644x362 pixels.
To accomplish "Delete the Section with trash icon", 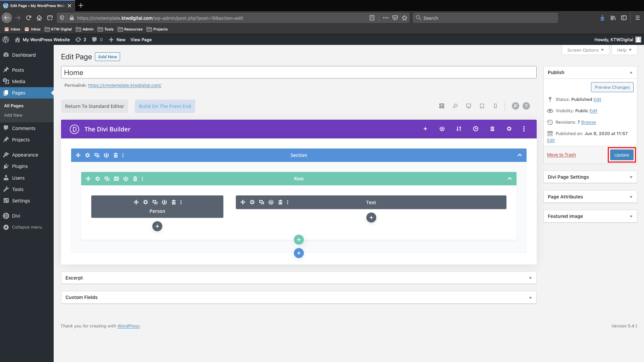I will pyautogui.click(x=116, y=155).
